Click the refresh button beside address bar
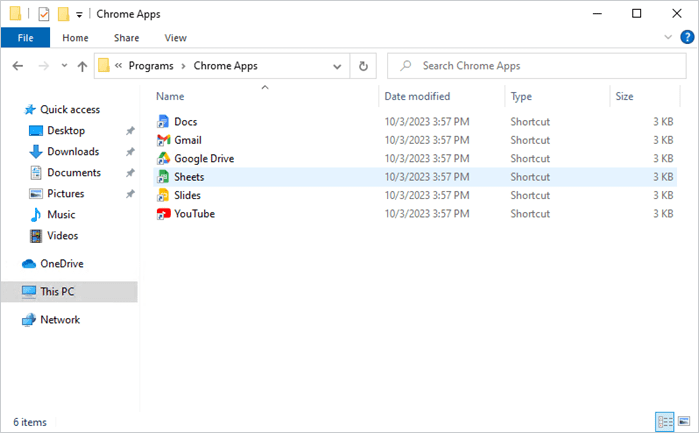 tap(363, 66)
